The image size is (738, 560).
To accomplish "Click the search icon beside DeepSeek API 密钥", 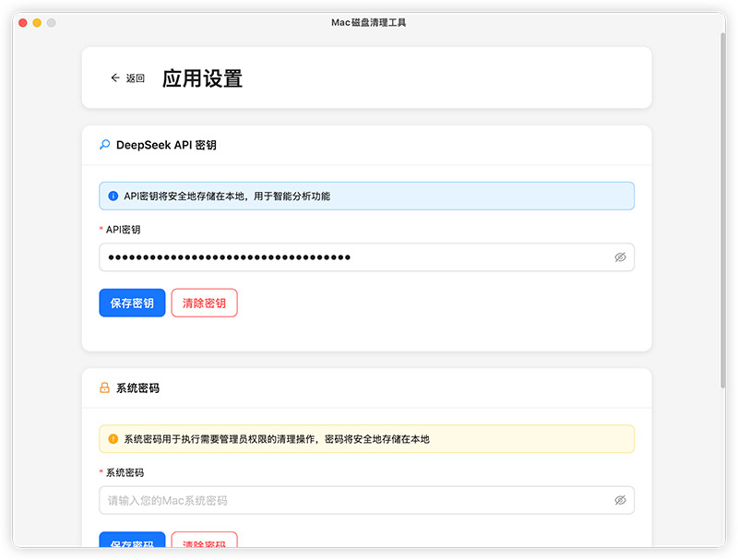I will tap(105, 145).
